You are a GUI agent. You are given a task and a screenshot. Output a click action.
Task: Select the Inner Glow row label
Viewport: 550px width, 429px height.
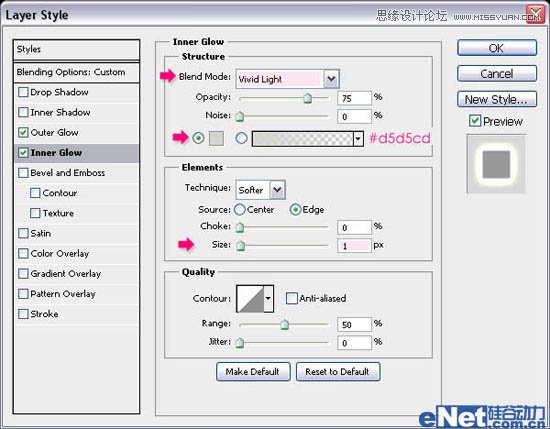click(56, 153)
